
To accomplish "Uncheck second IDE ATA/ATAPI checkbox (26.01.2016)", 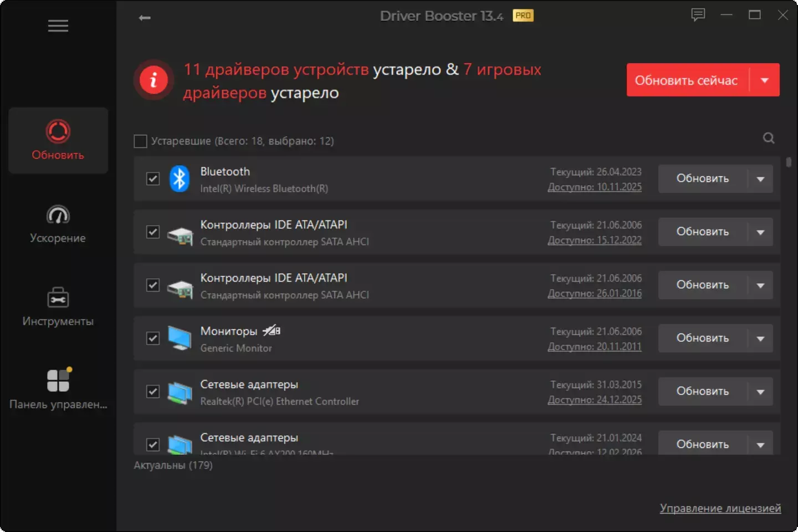I will point(153,285).
